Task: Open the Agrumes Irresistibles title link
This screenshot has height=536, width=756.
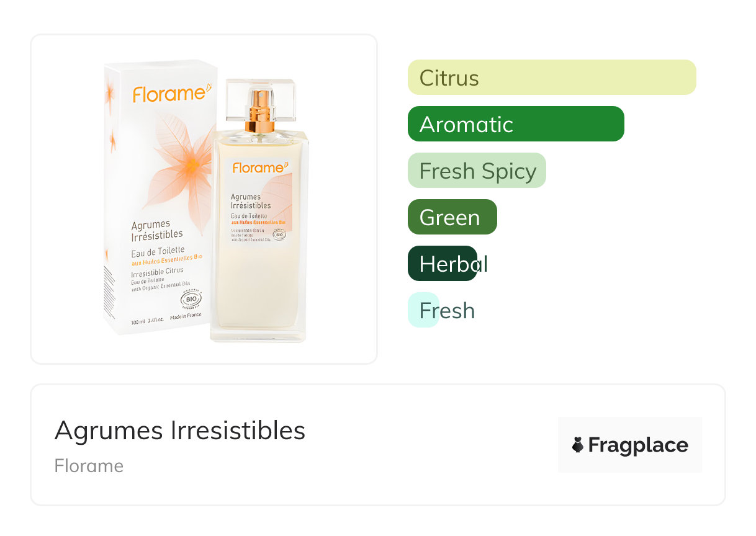Action: [180, 431]
